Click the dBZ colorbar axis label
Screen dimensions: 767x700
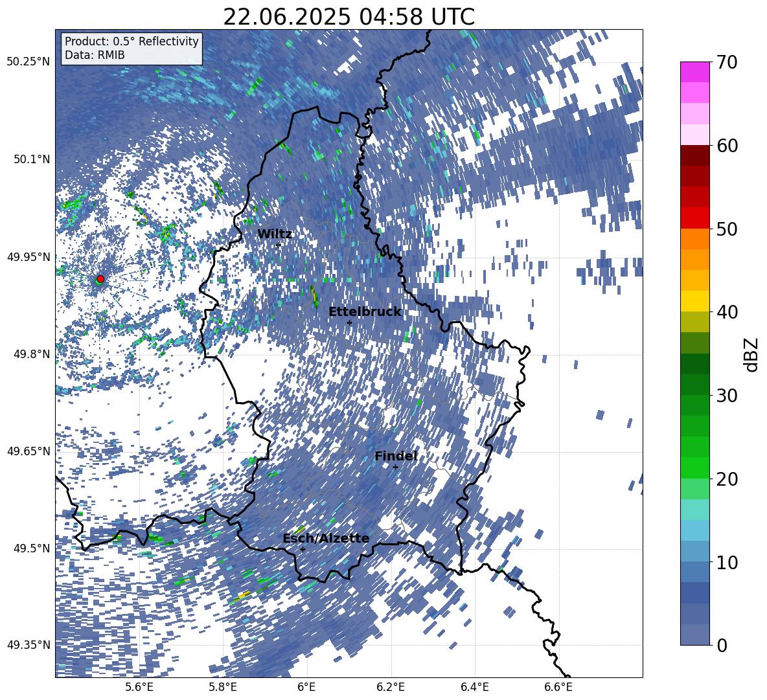point(751,354)
